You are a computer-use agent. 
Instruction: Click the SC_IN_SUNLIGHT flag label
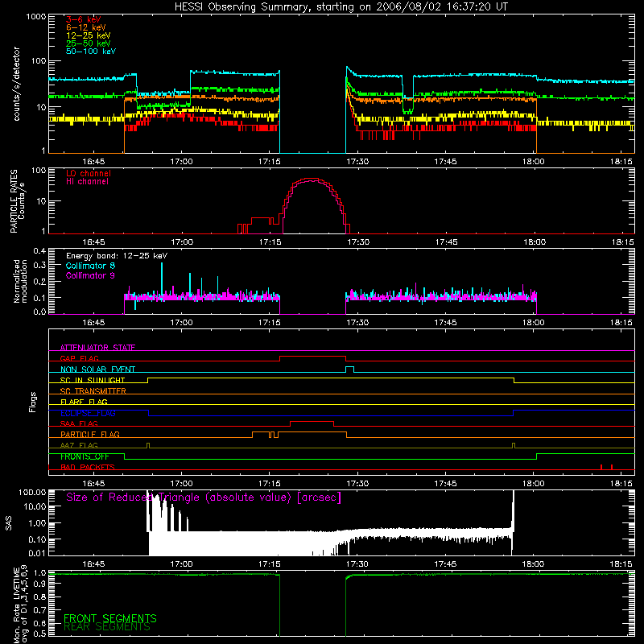pyautogui.click(x=93, y=380)
